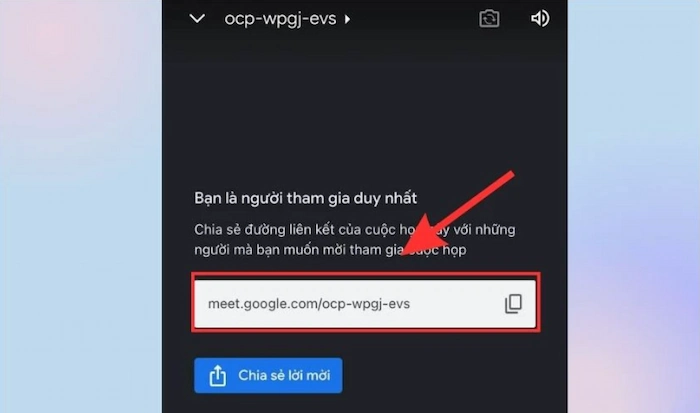Click the Chia sẻ đường liên kết description text
The height and width of the screenshot is (413, 700).
click(x=354, y=239)
